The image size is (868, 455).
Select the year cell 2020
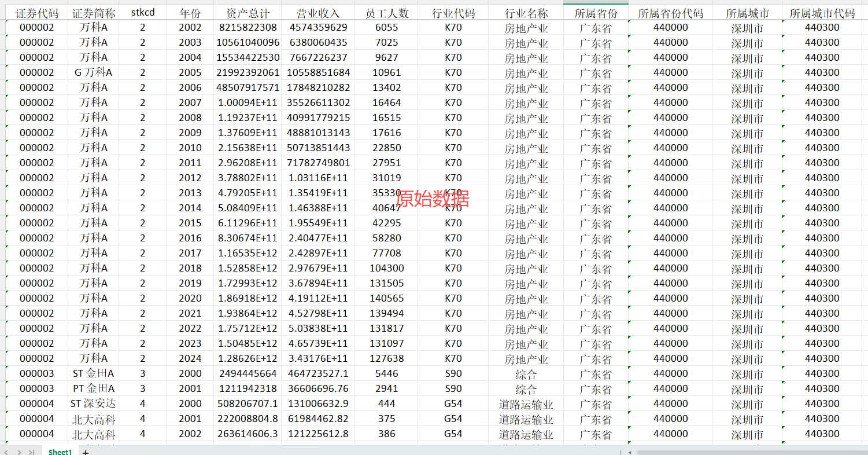click(x=190, y=298)
